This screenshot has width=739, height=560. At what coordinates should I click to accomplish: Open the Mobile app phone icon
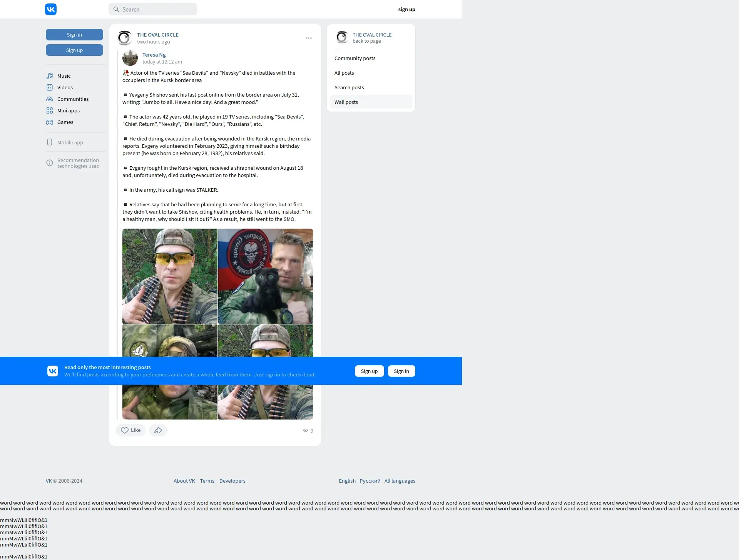pos(50,142)
